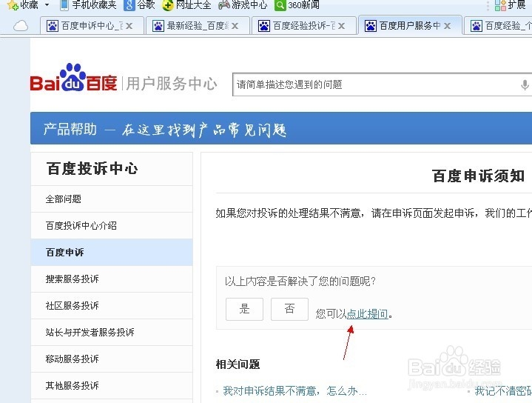Select 其他服务投诉 in the sidebar
Screen dimensions: 532x403
(112, 385)
